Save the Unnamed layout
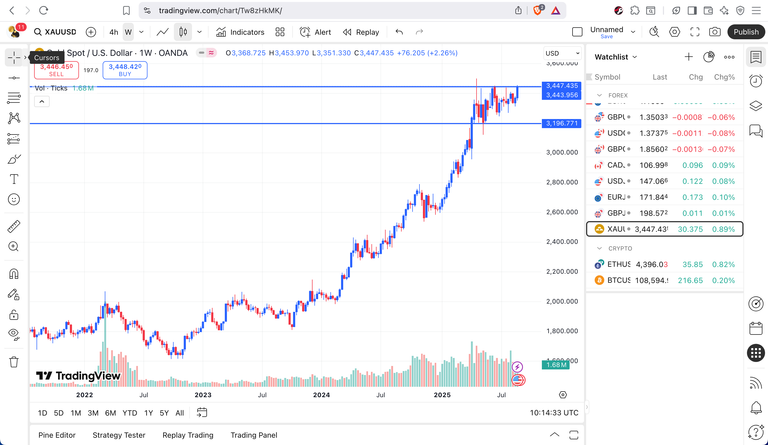768x445 pixels. coord(606,37)
